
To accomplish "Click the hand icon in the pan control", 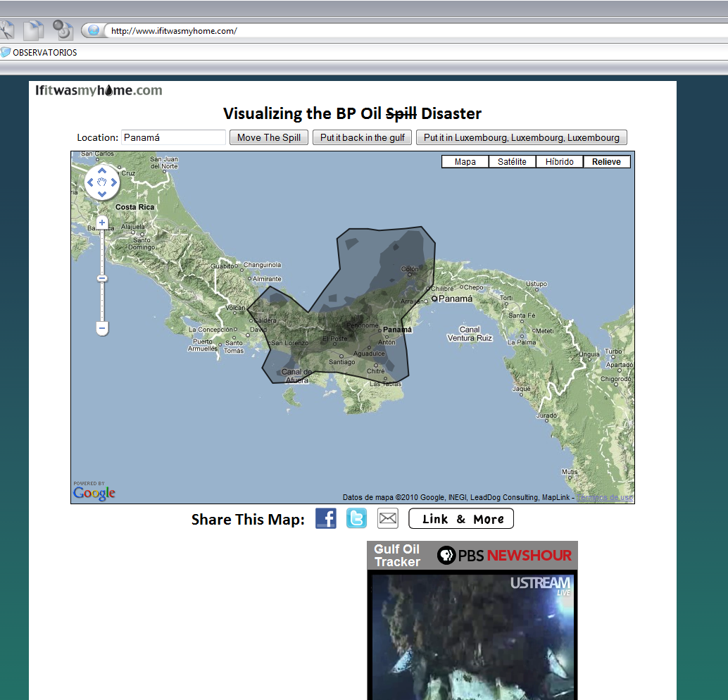I will [x=102, y=182].
